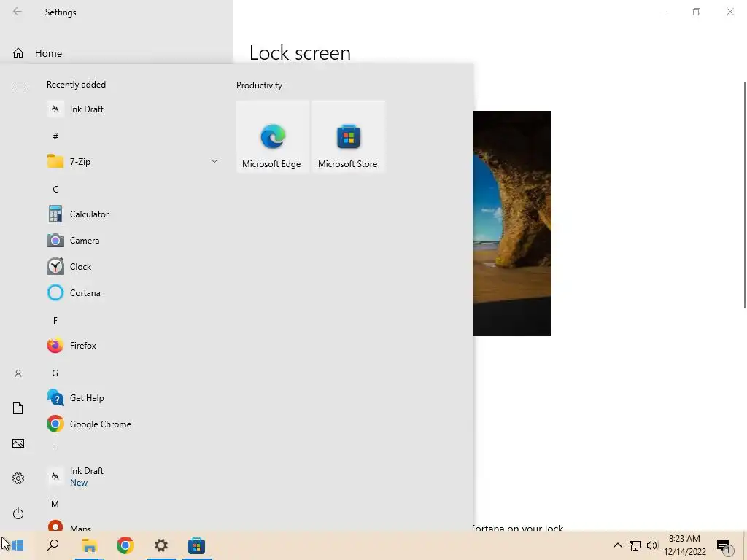The height and width of the screenshot is (560, 747).
Task: Open the Action Center notifications icon
Action: coord(724,546)
